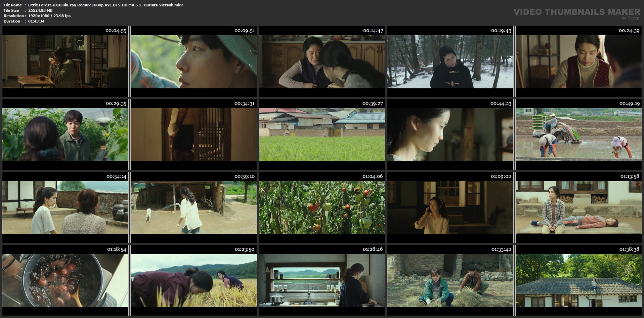The width and height of the screenshot is (644, 318).
Task: Click the 00:49:19 timestamp label
Action: pos(629,104)
